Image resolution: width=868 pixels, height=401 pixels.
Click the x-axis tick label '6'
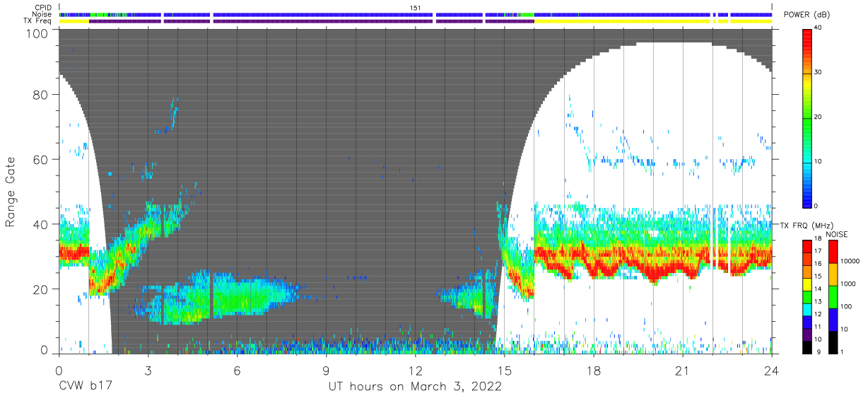point(237,371)
